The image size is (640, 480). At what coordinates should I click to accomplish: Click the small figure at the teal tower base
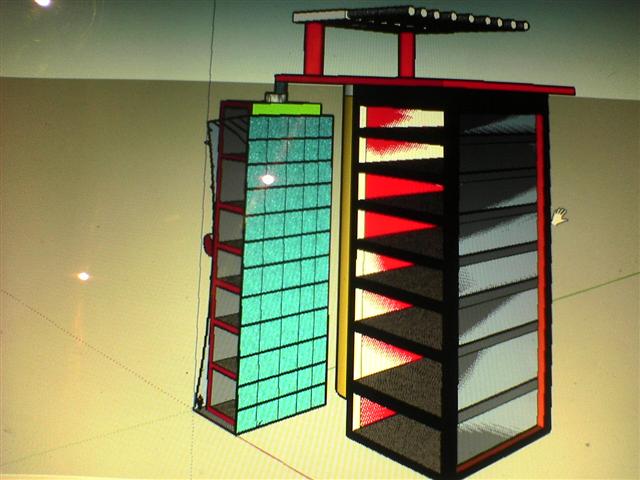(199, 402)
